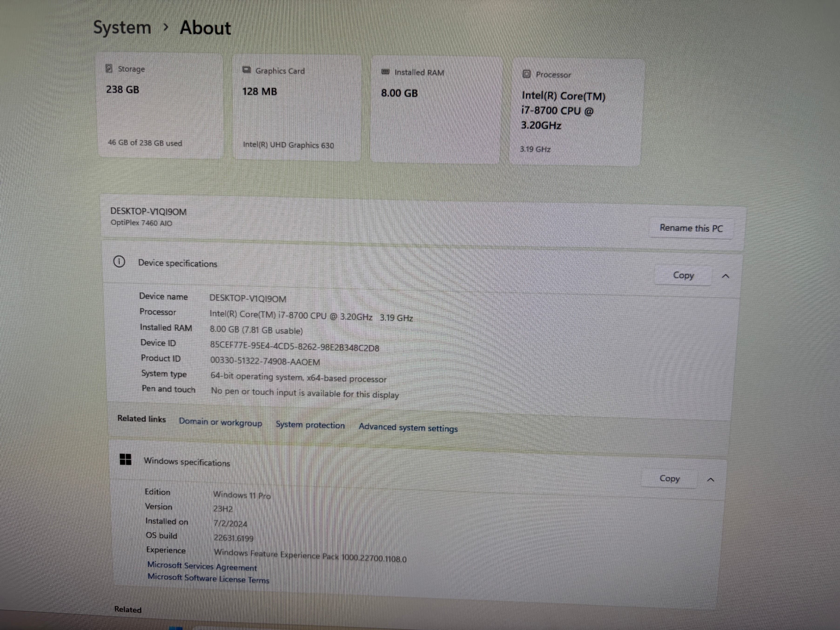This screenshot has height=630, width=840.
Task: Open Advanced system settings link
Action: [x=408, y=428]
